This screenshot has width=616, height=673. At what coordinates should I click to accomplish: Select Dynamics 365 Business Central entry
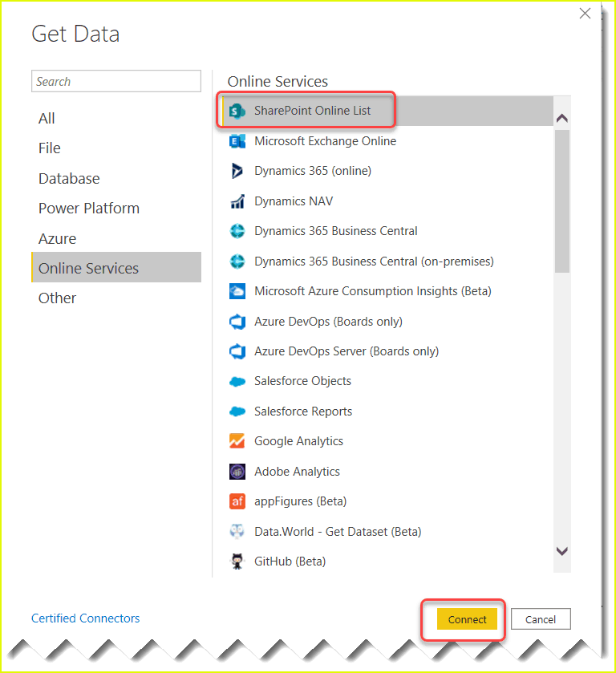click(387, 231)
